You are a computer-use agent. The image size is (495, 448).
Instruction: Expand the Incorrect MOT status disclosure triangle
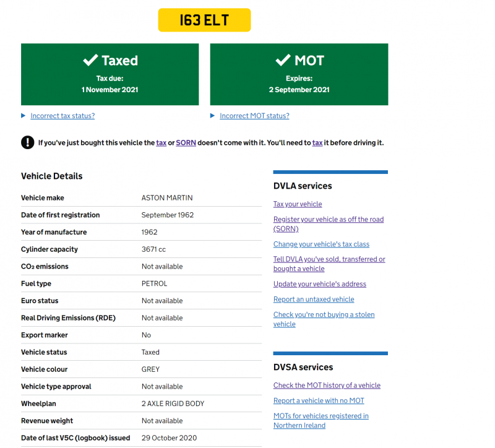pos(212,116)
